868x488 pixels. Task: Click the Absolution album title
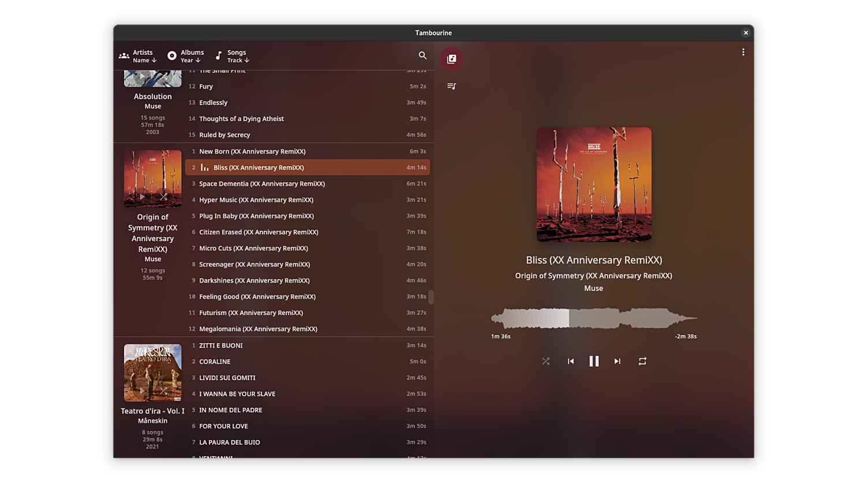point(152,96)
